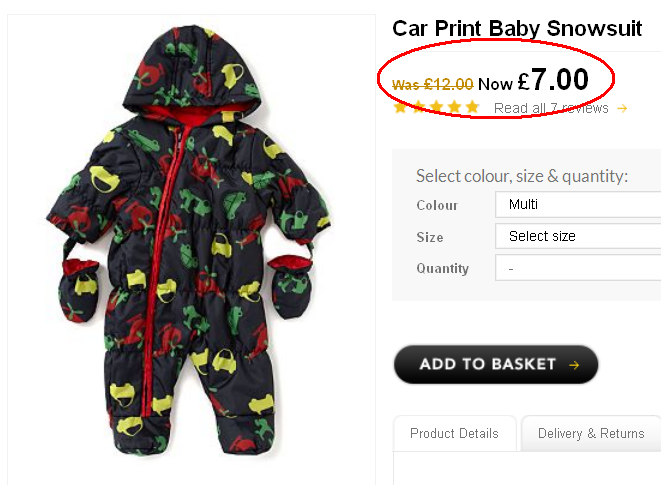Viewport: 661px width, 485px height.
Task: Click the arrow icon beside the reviews link
Action: [622, 109]
